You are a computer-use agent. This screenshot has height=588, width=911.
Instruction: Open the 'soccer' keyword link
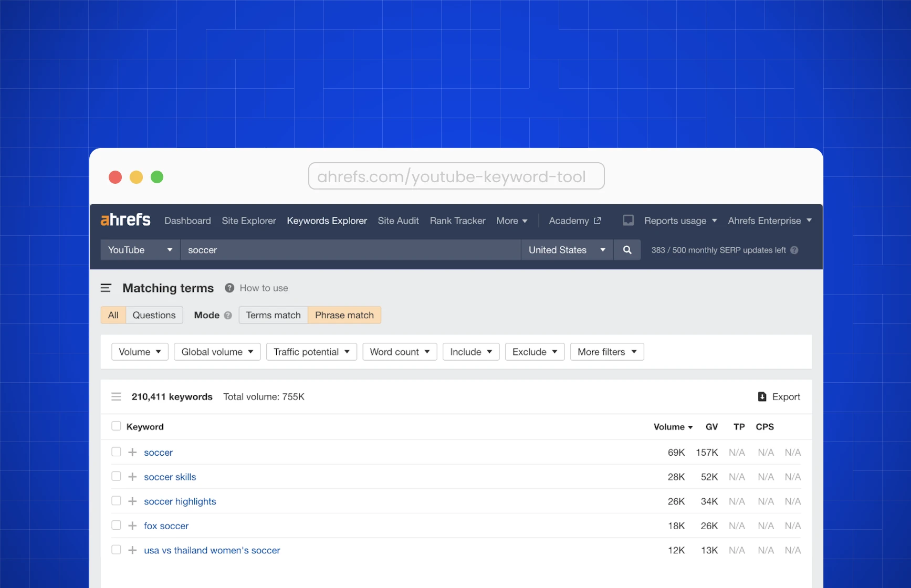coord(158,452)
